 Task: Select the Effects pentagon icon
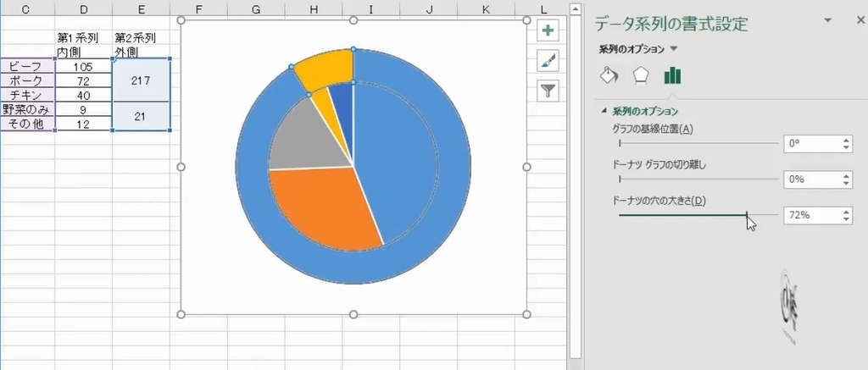point(641,75)
